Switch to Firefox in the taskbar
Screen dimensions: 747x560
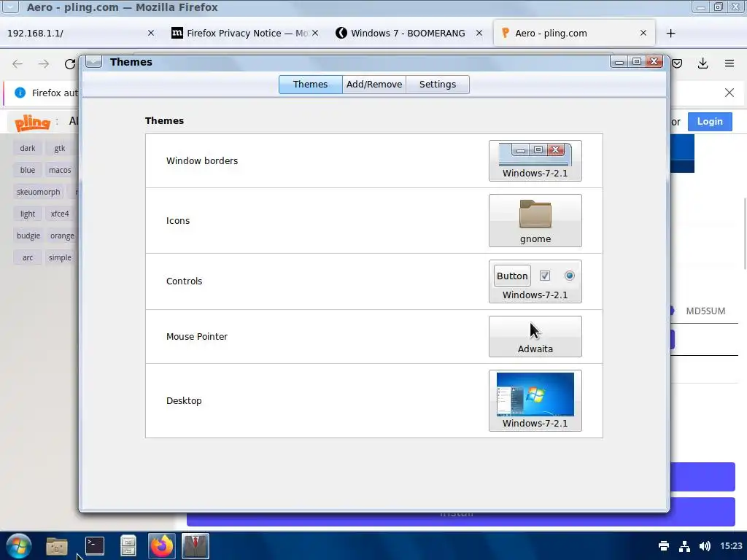click(161, 545)
